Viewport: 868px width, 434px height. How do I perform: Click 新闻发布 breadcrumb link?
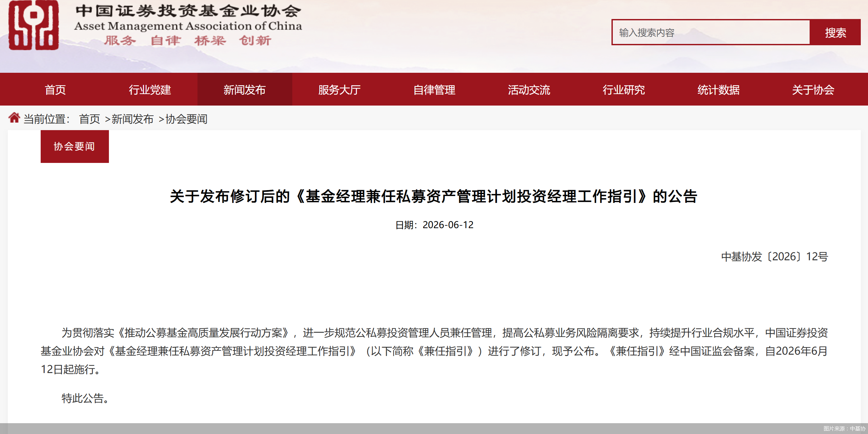click(x=133, y=119)
